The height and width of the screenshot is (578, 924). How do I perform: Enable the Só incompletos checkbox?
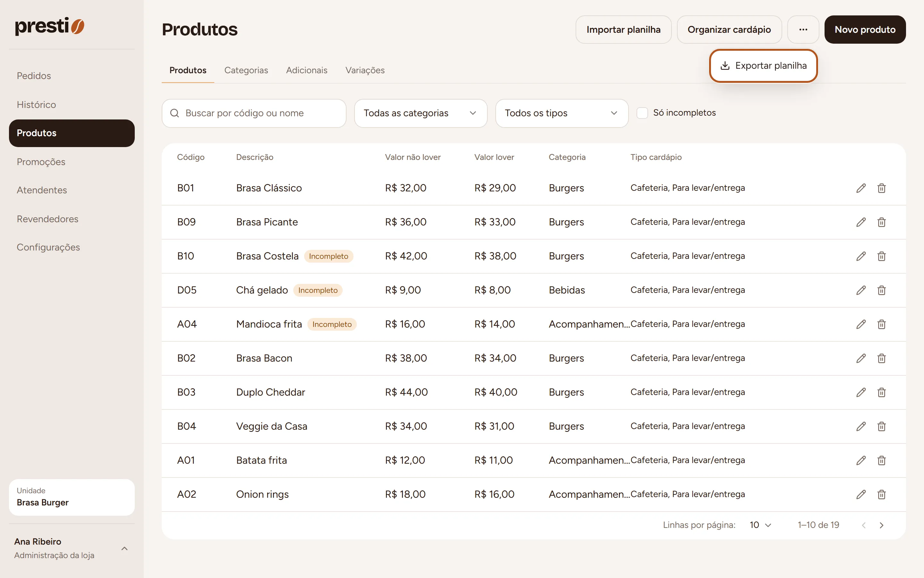coord(642,113)
